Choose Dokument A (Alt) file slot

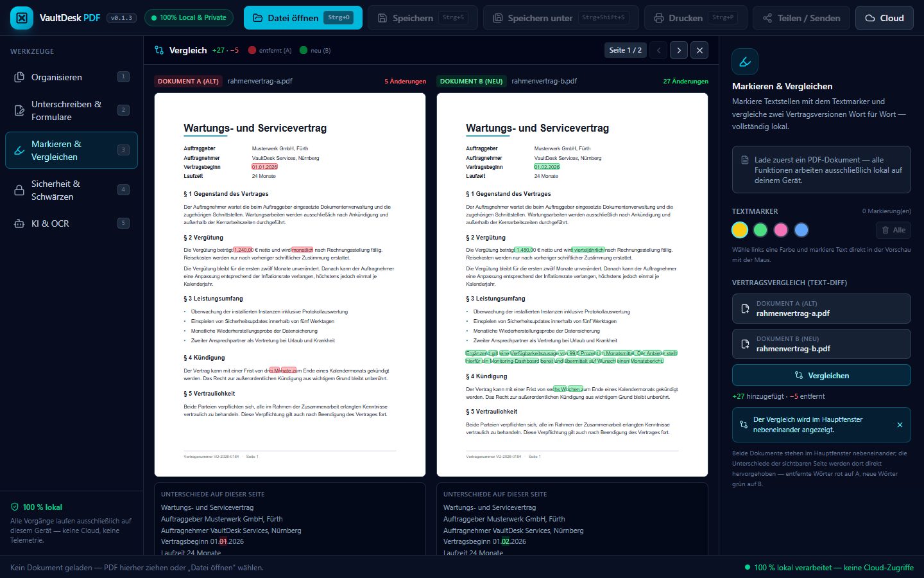pos(821,309)
